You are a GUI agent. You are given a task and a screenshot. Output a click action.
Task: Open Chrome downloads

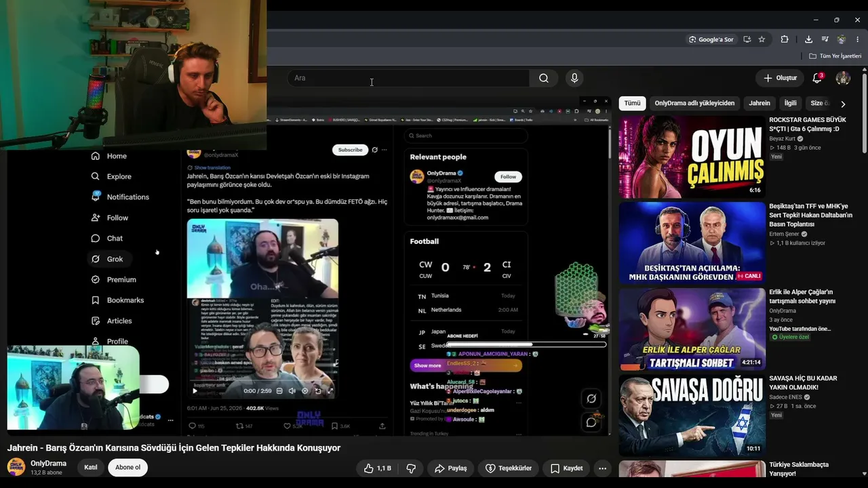[x=809, y=39]
